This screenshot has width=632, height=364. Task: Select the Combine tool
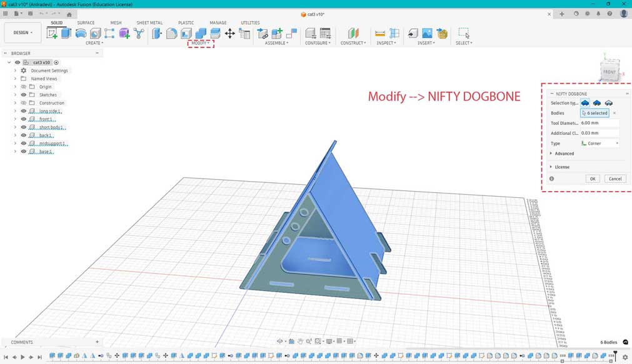(201, 33)
